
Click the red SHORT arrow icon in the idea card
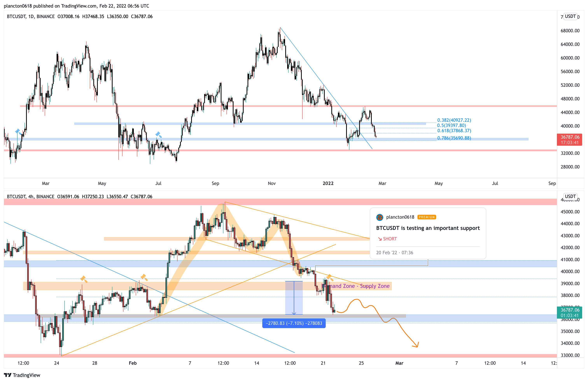380,239
